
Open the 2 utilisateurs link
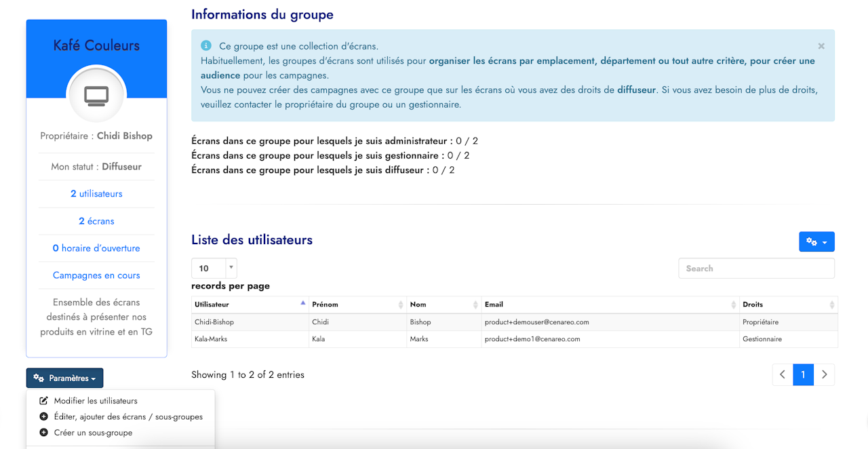96,193
